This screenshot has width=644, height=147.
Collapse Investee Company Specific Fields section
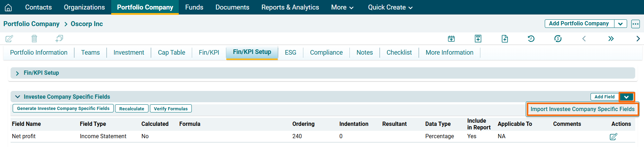[x=18, y=97]
